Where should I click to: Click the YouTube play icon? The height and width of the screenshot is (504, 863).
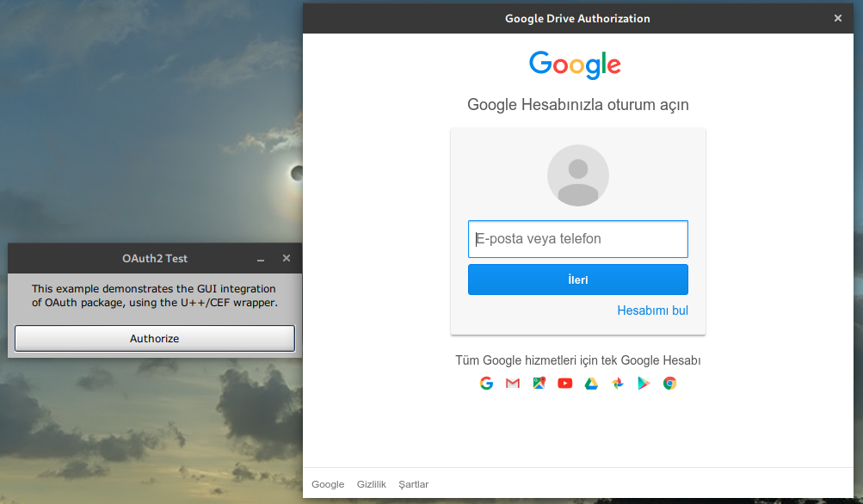pos(565,384)
